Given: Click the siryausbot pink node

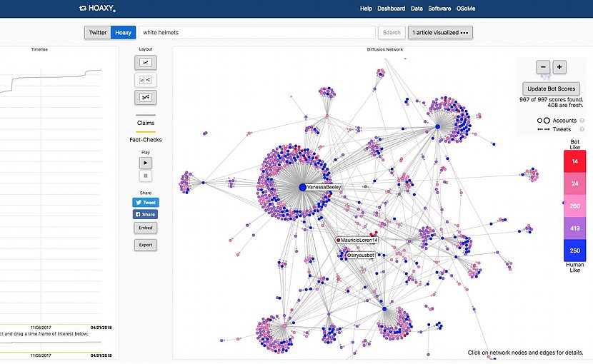Looking at the screenshot, I should [x=349, y=256].
